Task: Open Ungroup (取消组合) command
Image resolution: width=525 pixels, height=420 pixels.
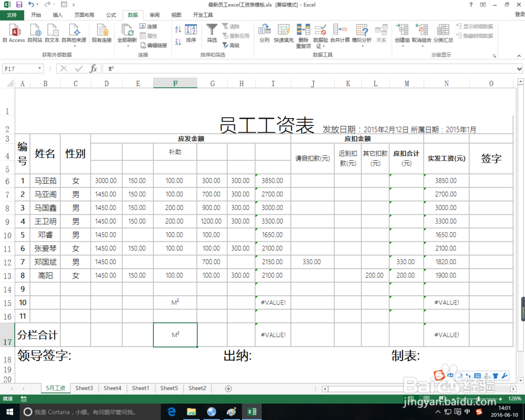Action: [422, 35]
